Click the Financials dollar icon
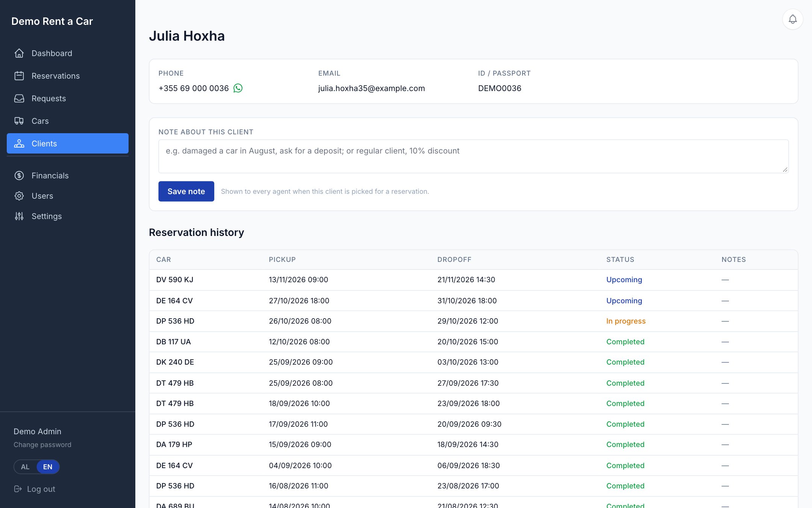The height and width of the screenshot is (508, 812). pyautogui.click(x=19, y=175)
